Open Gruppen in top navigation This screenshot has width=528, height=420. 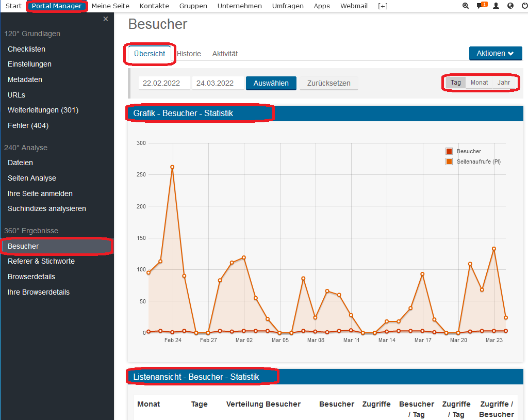pyautogui.click(x=193, y=6)
